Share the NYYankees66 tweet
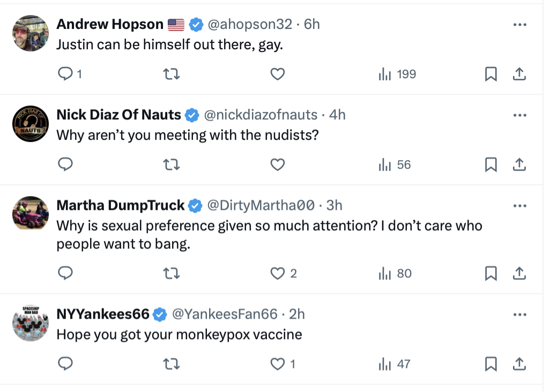 pos(519,364)
